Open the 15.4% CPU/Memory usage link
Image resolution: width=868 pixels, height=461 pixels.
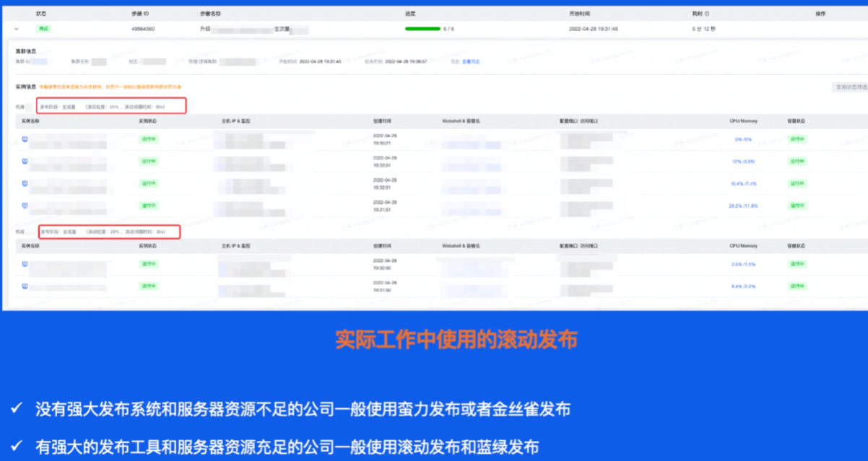[x=744, y=184]
